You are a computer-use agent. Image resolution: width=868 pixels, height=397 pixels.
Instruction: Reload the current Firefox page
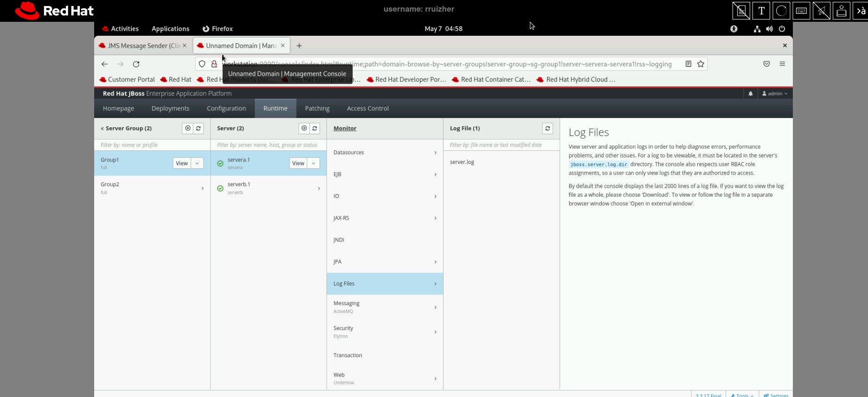[x=136, y=64]
